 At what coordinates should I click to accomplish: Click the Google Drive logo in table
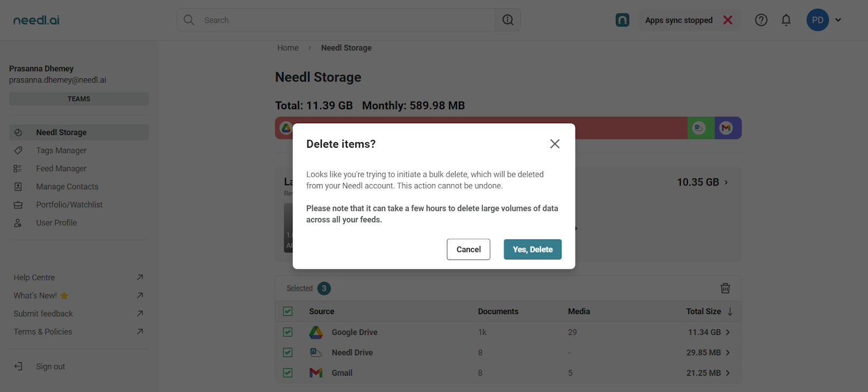(316, 332)
